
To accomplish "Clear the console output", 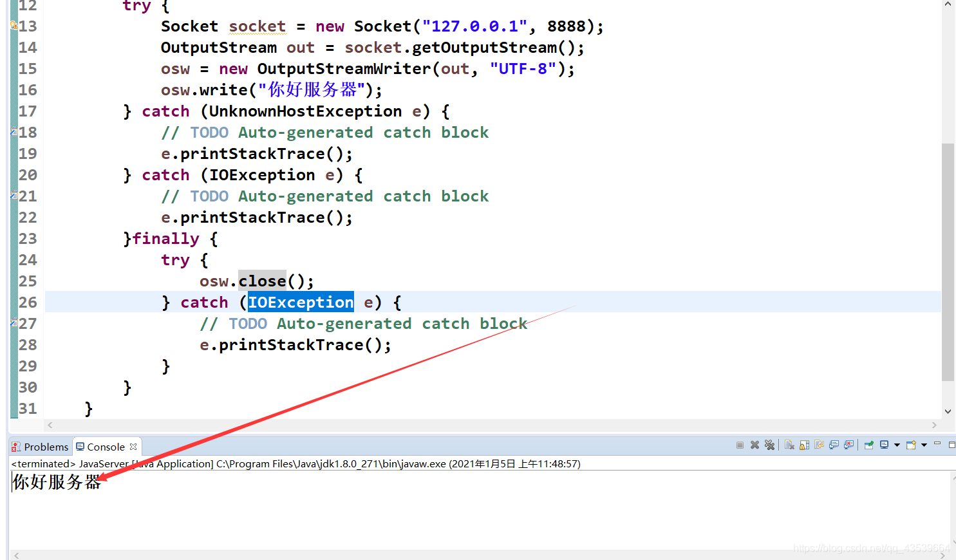I will click(x=789, y=445).
